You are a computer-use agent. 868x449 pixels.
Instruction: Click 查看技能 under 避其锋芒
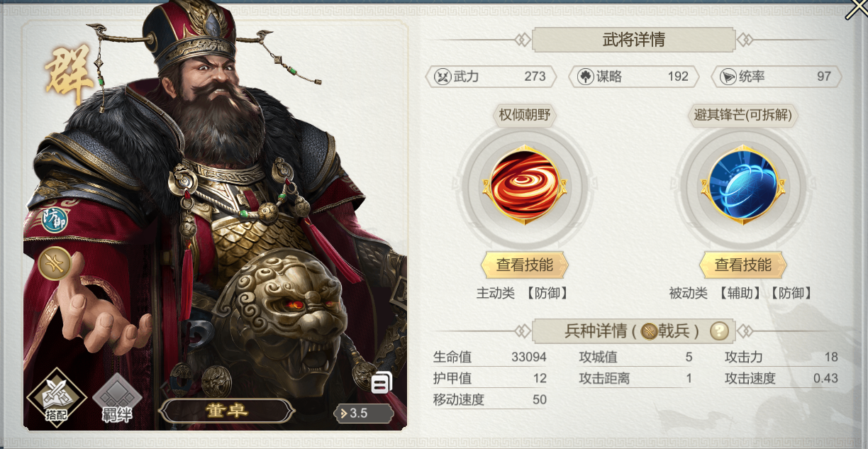click(x=743, y=265)
